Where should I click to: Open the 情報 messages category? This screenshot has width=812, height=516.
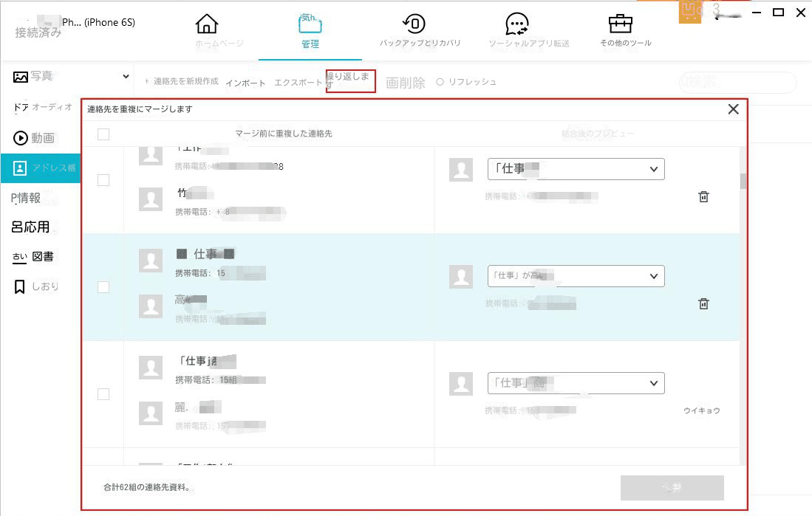pyautogui.click(x=26, y=198)
